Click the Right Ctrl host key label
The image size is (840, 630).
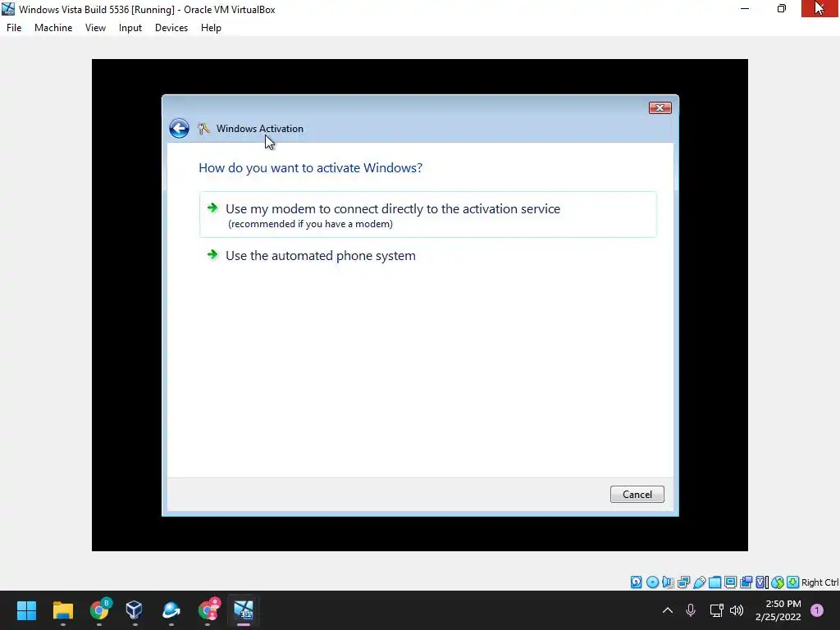(x=819, y=582)
